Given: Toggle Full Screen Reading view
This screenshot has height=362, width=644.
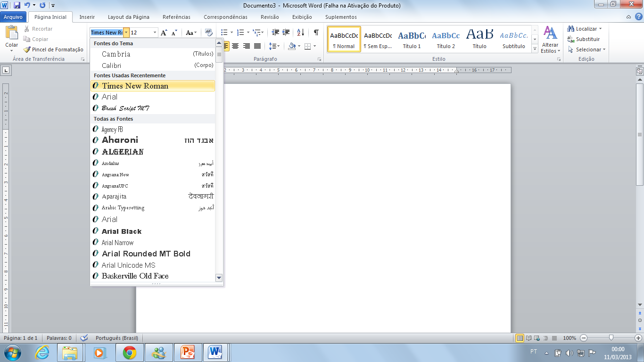Looking at the screenshot, I should point(528,338).
